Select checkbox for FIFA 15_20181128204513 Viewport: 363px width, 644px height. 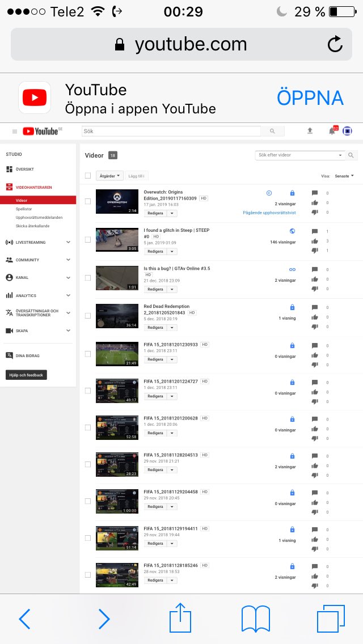click(87, 464)
